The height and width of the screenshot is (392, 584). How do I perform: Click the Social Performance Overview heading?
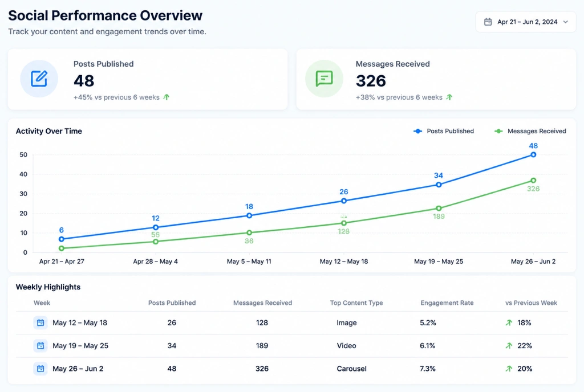click(106, 15)
